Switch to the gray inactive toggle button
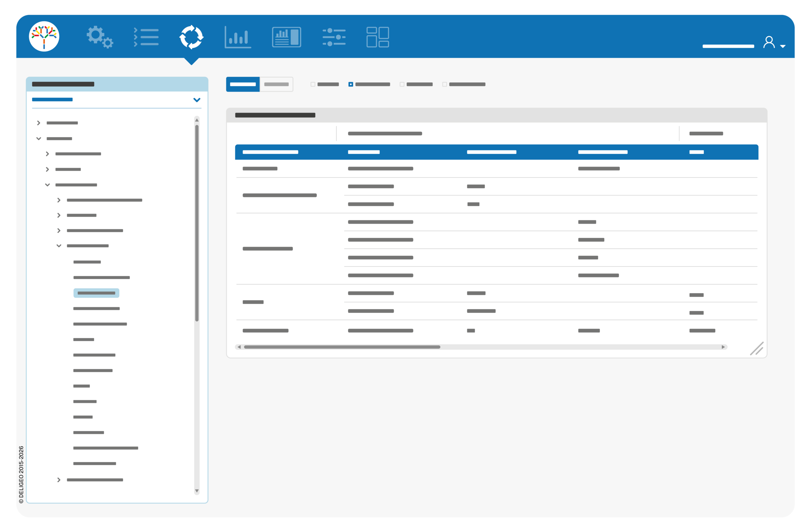Image resolution: width=812 pixels, height=531 pixels. [x=276, y=84]
